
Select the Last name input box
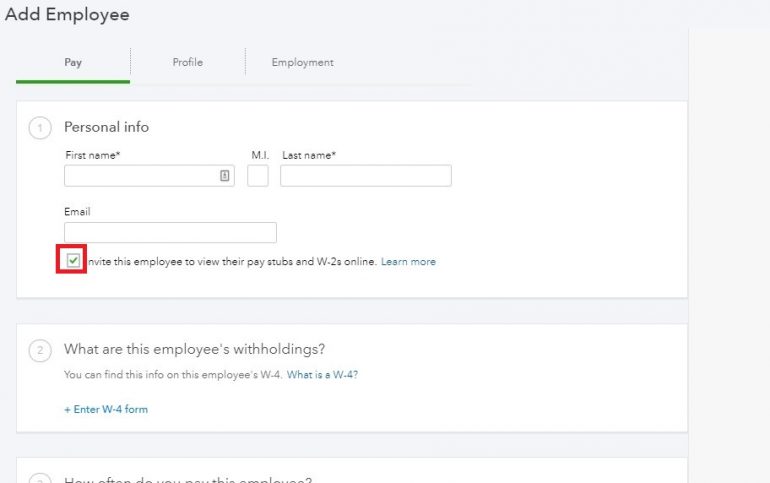pyautogui.click(x=365, y=176)
